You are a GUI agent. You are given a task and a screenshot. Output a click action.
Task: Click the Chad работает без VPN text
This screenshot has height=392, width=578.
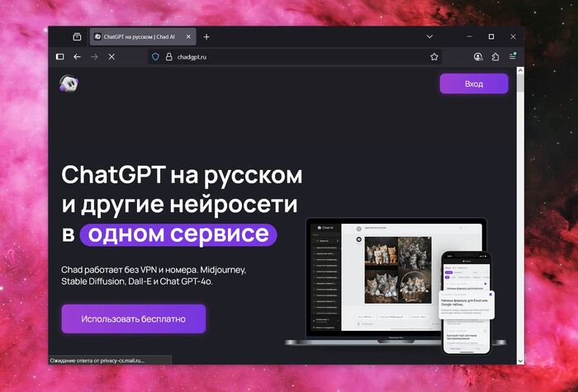pyautogui.click(x=154, y=276)
